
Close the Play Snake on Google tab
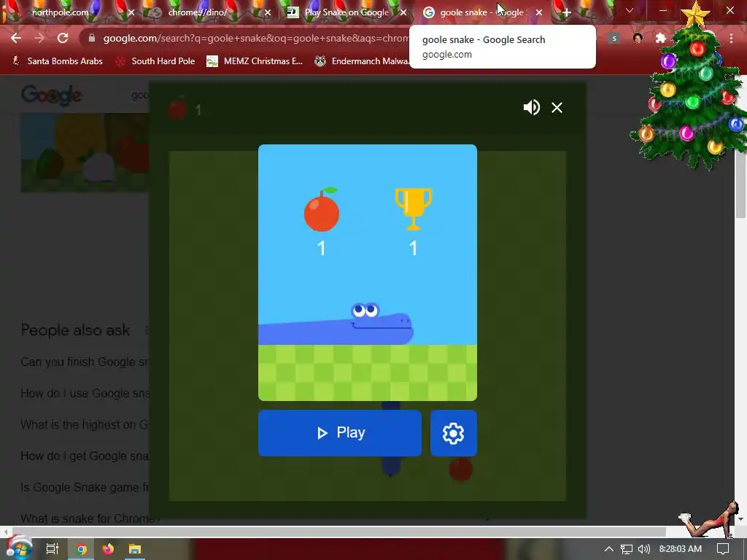tap(403, 13)
